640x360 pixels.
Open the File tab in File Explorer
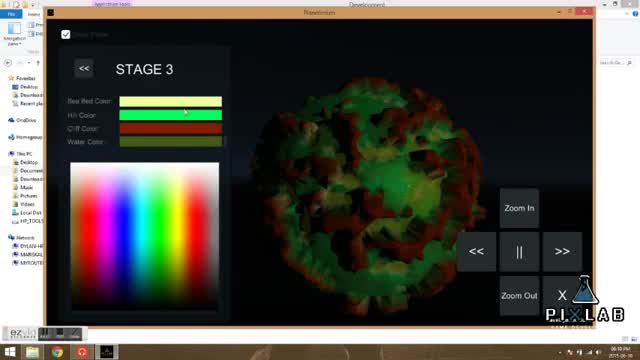coord(11,14)
